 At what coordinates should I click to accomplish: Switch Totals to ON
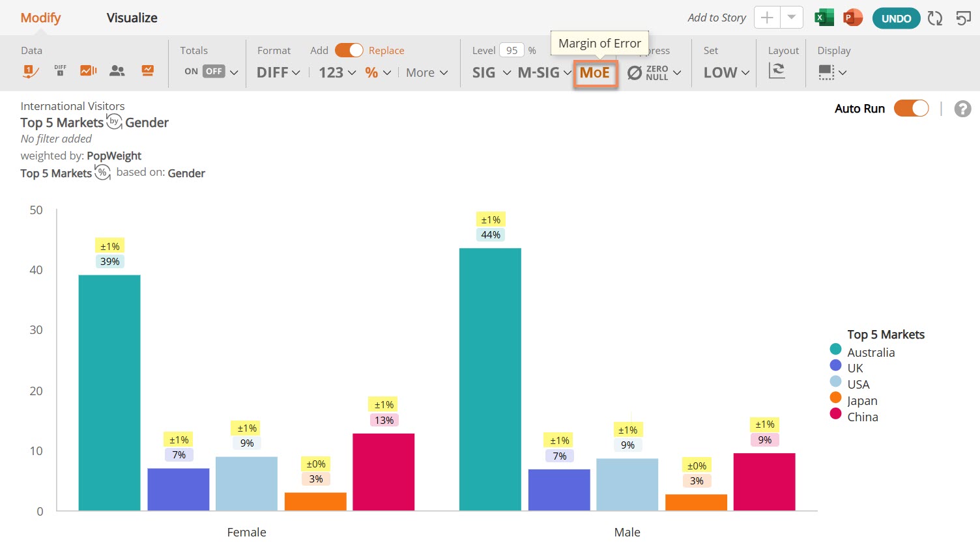[191, 72]
